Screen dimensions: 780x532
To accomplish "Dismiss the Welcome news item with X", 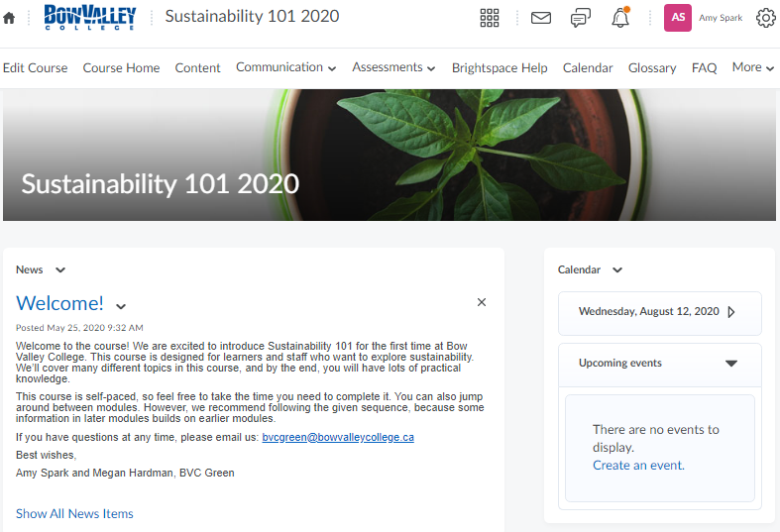I will click(x=482, y=302).
